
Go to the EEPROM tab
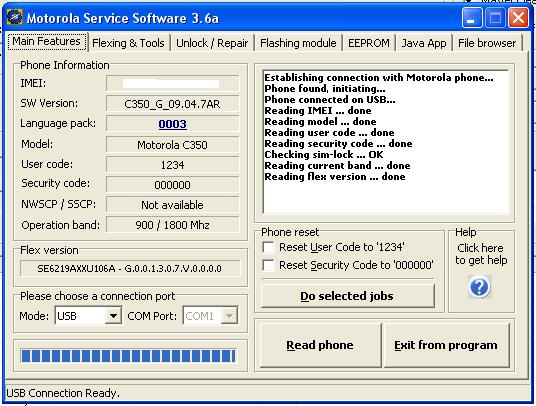pyautogui.click(x=368, y=43)
